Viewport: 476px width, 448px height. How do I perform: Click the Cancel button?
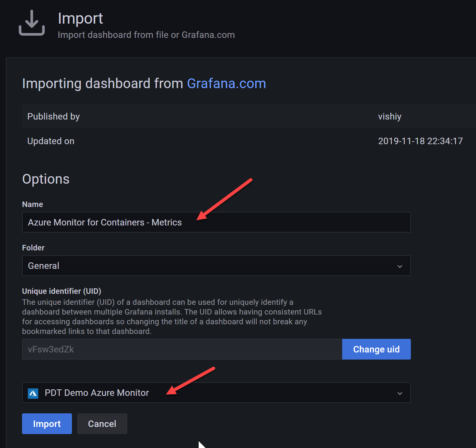tap(102, 424)
